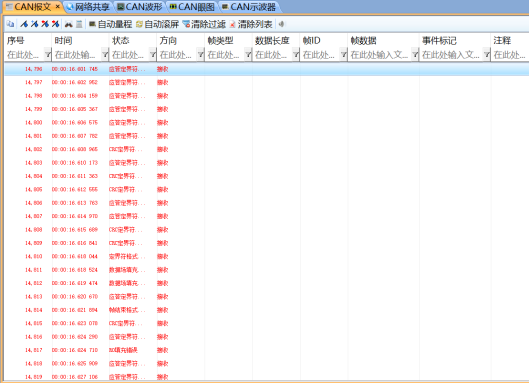
Task: Click the 事件标记 filter input field
Action: pyautogui.click(x=451, y=55)
